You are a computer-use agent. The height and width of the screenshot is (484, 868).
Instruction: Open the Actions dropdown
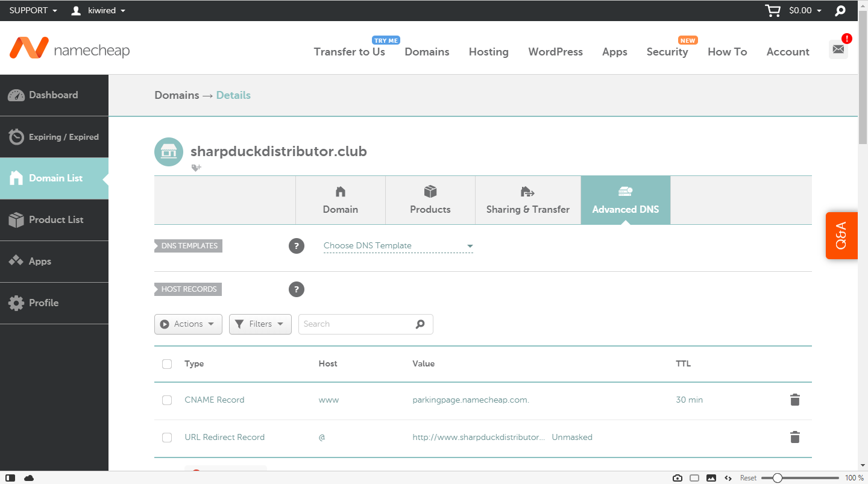pyautogui.click(x=188, y=324)
